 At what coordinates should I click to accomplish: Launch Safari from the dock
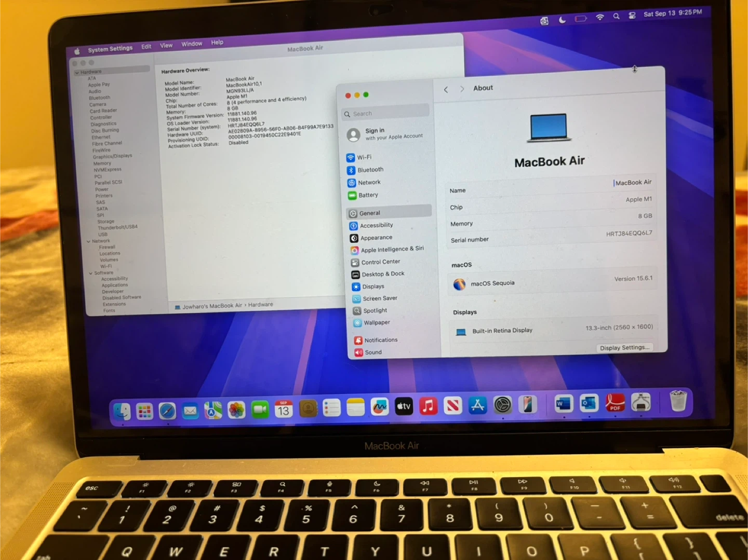tap(167, 411)
